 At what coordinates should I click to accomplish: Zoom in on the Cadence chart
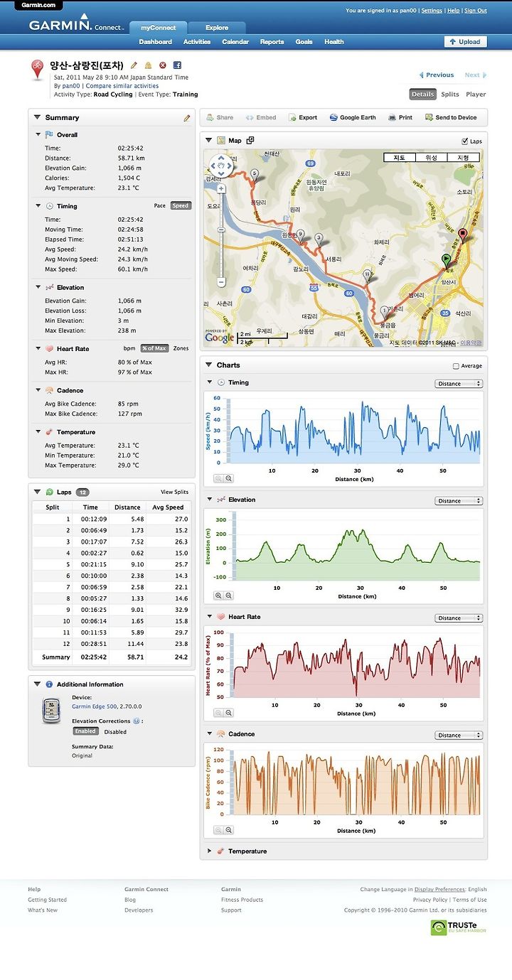218,830
